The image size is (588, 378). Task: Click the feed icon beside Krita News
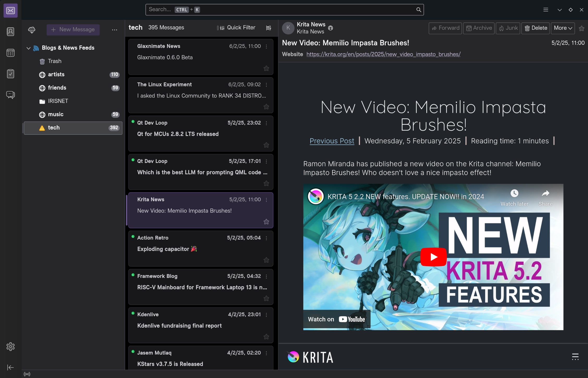[x=330, y=28]
